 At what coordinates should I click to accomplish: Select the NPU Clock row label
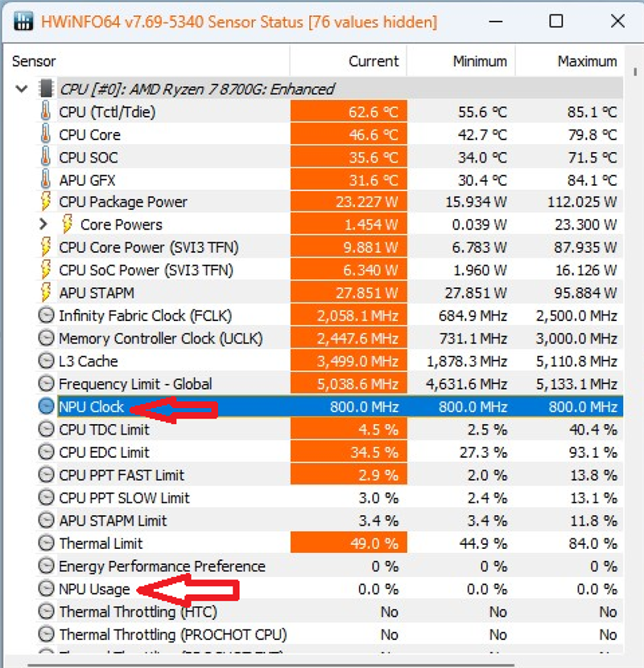[x=91, y=407]
